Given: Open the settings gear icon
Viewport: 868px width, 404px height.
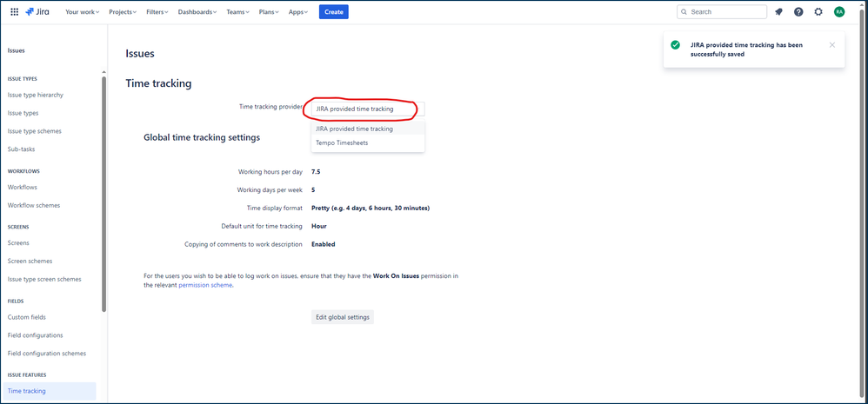Looking at the screenshot, I should 818,11.
